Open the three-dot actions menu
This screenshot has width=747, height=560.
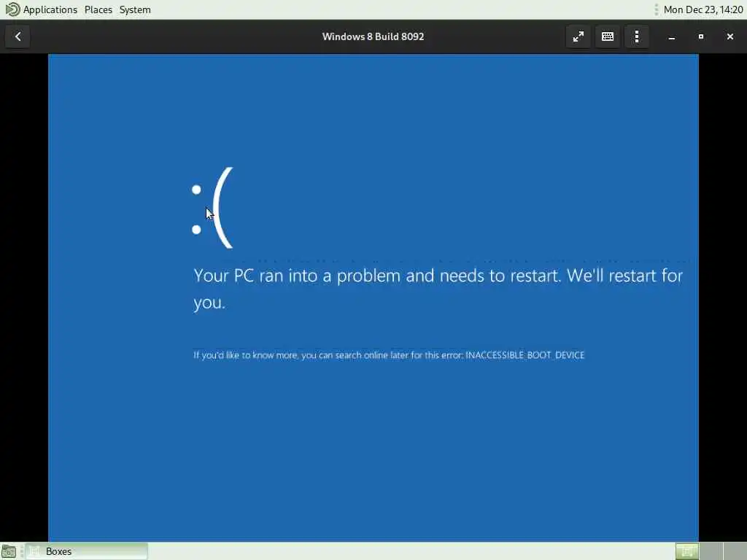tap(637, 36)
